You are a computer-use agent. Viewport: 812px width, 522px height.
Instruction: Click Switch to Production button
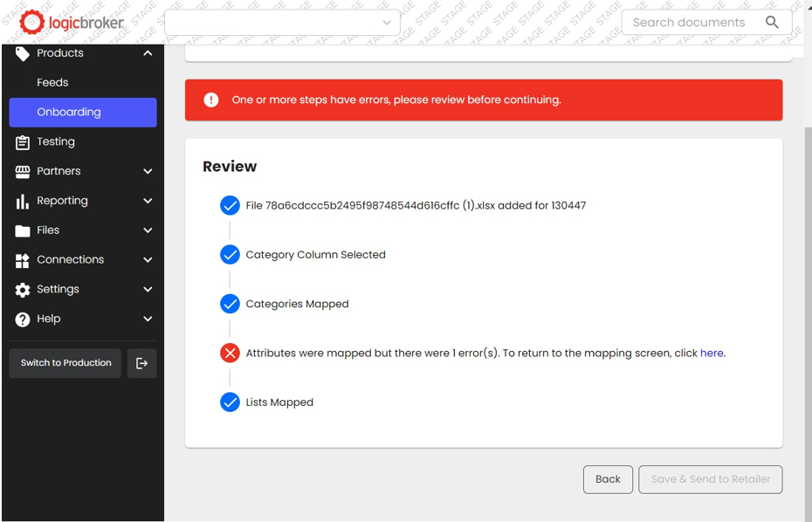65,363
